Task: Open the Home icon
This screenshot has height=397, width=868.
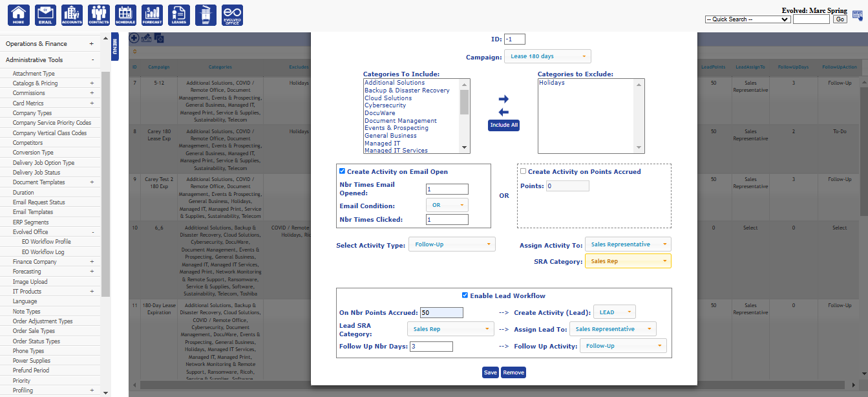Action: tap(18, 15)
